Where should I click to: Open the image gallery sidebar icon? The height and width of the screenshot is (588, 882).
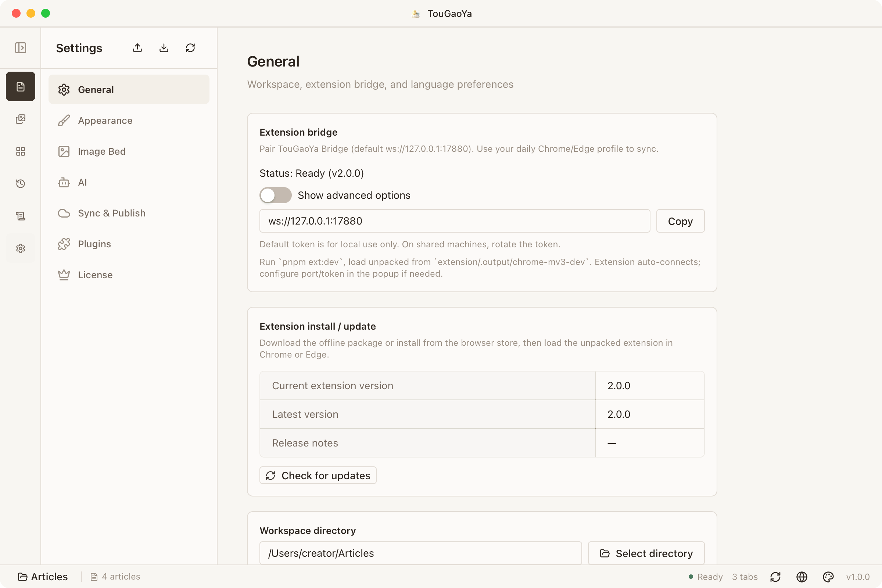[x=20, y=119]
